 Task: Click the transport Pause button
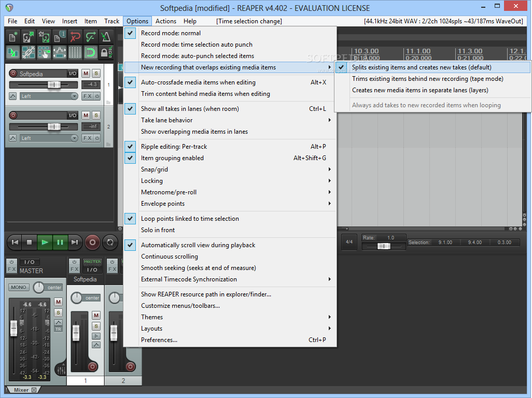tap(60, 242)
